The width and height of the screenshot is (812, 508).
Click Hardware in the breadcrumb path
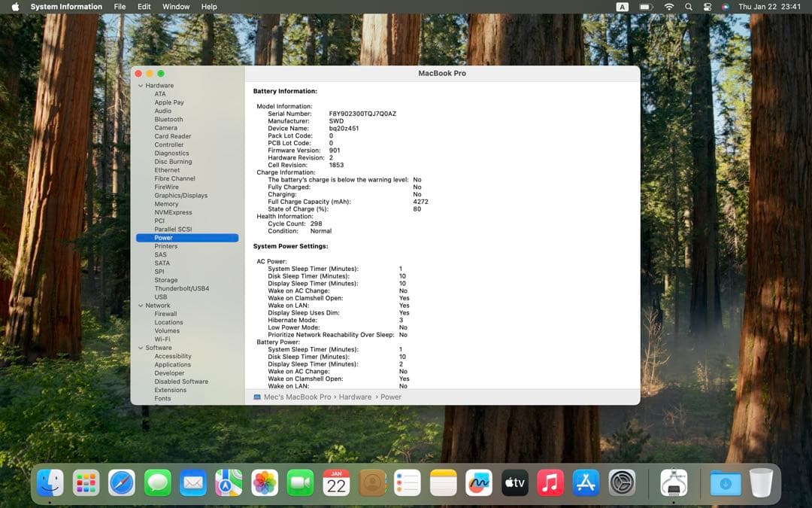coord(355,397)
